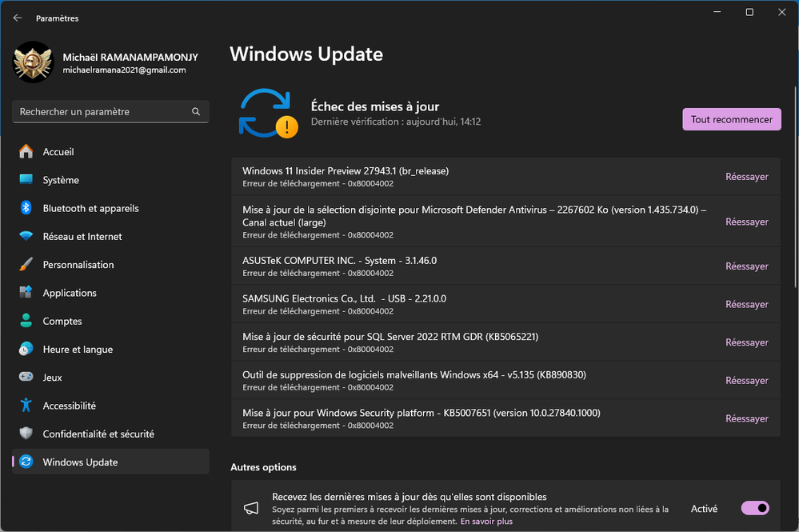The width and height of the screenshot is (799, 532).
Task: Open Comptes settings
Action: click(x=110, y=321)
